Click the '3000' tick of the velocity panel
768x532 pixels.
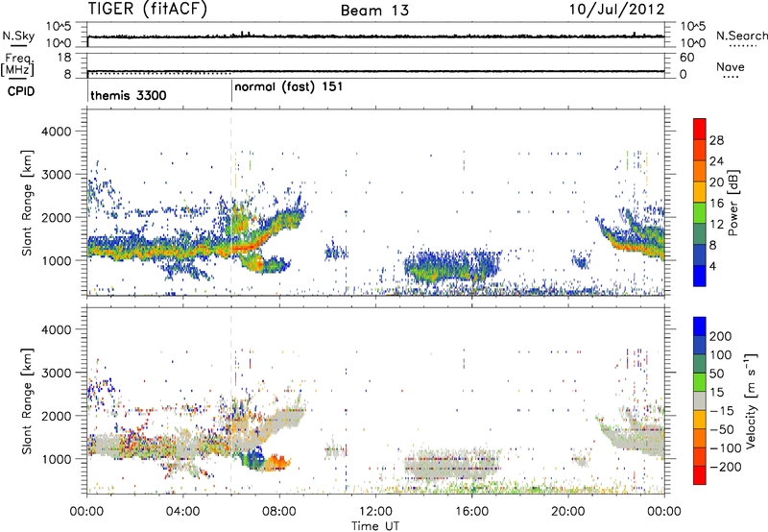pos(57,373)
